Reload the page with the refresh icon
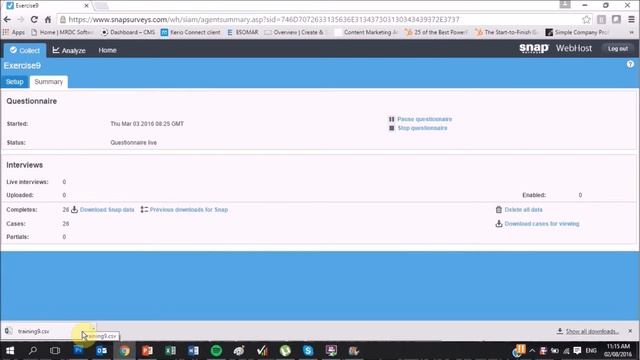 (x=34, y=20)
